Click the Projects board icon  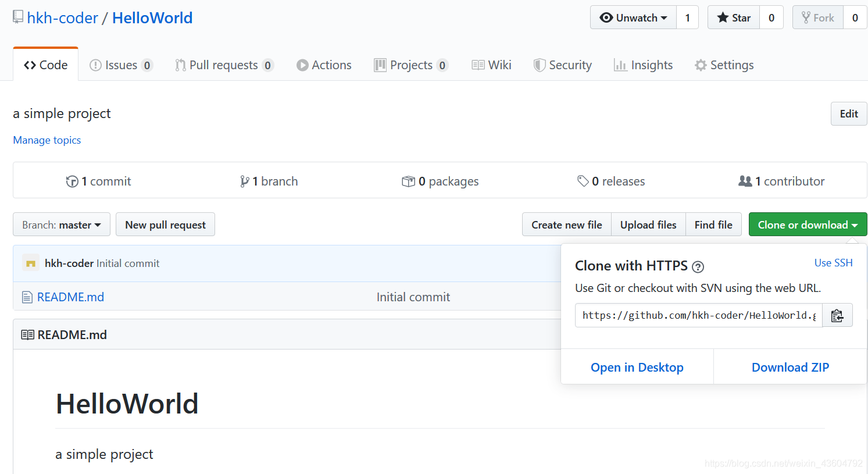pos(380,65)
